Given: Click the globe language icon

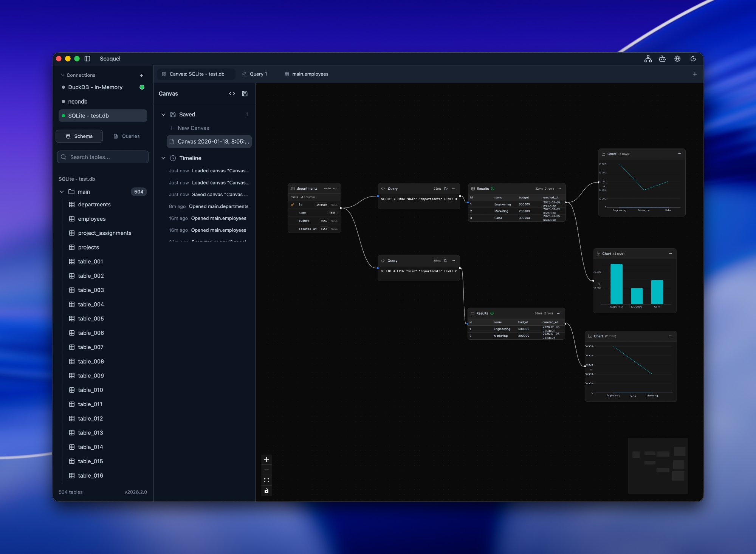Looking at the screenshot, I should [x=677, y=59].
